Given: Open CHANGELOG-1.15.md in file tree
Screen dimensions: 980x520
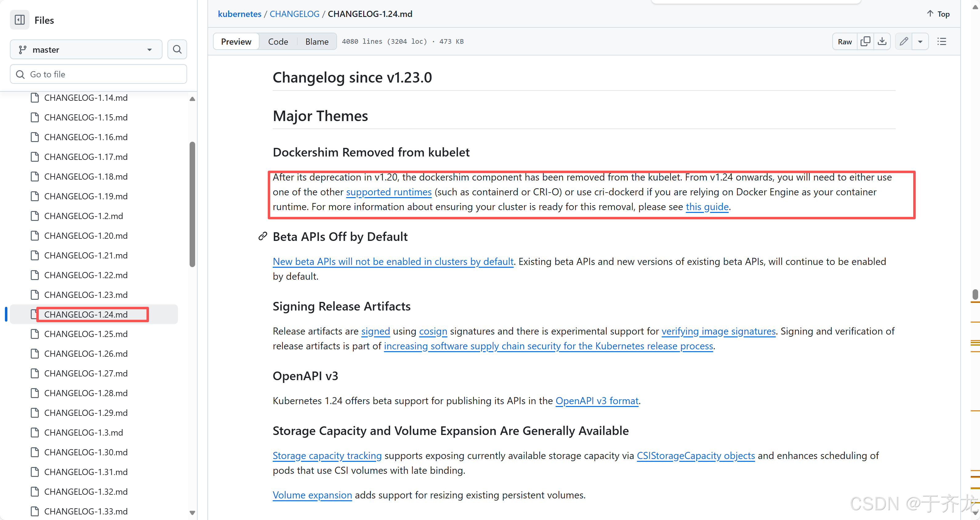Looking at the screenshot, I should click(86, 118).
